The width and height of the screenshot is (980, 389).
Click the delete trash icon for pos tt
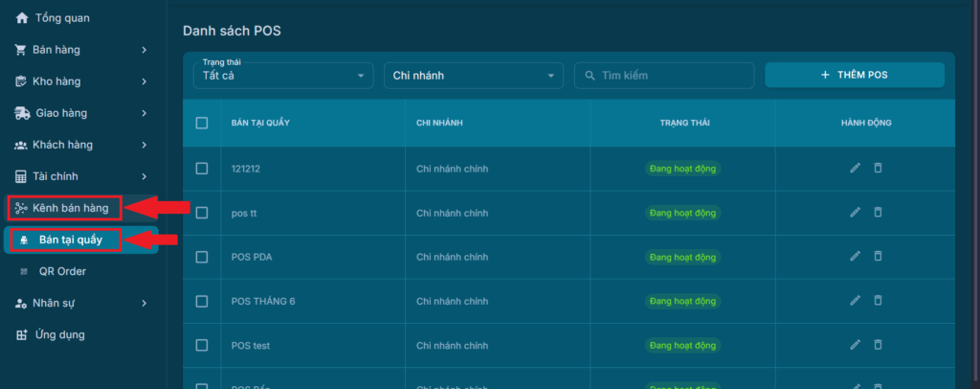click(x=878, y=213)
